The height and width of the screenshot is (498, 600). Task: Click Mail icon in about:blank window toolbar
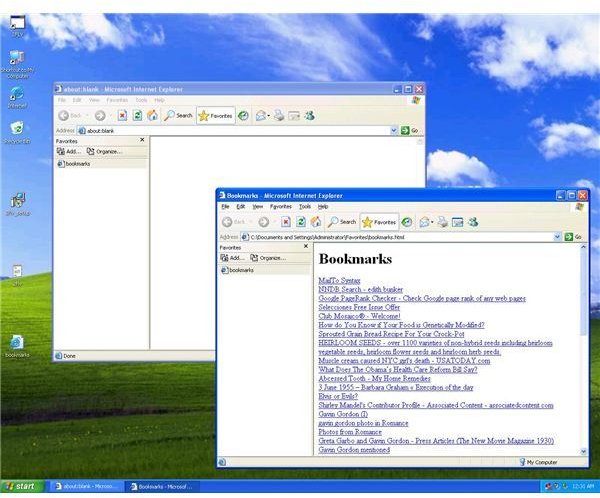pyautogui.click(x=262, y=116)
